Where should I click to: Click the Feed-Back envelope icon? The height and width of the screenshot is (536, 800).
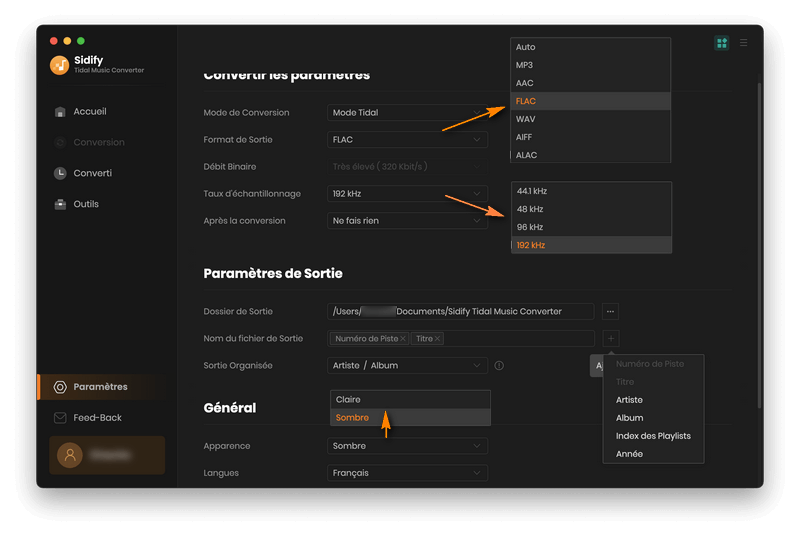pyautogui.click(x=60, y=417)
